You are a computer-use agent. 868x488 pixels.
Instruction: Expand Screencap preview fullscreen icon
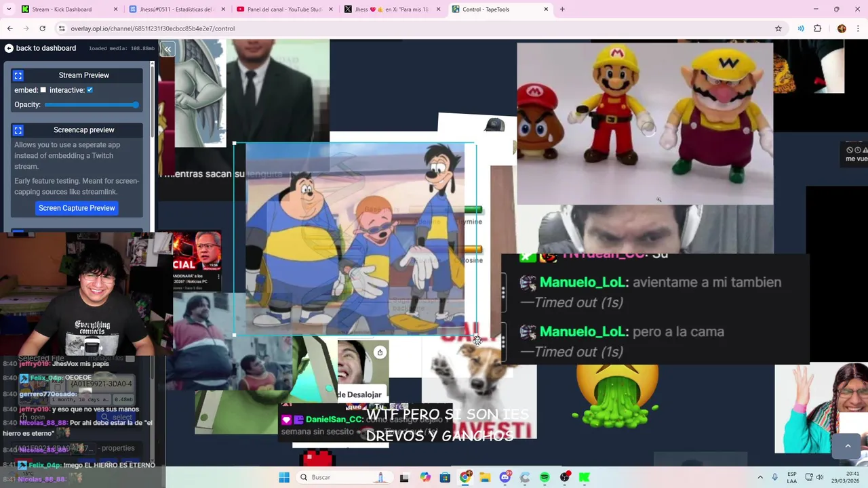pyautogui.click(x=18, y=130)
